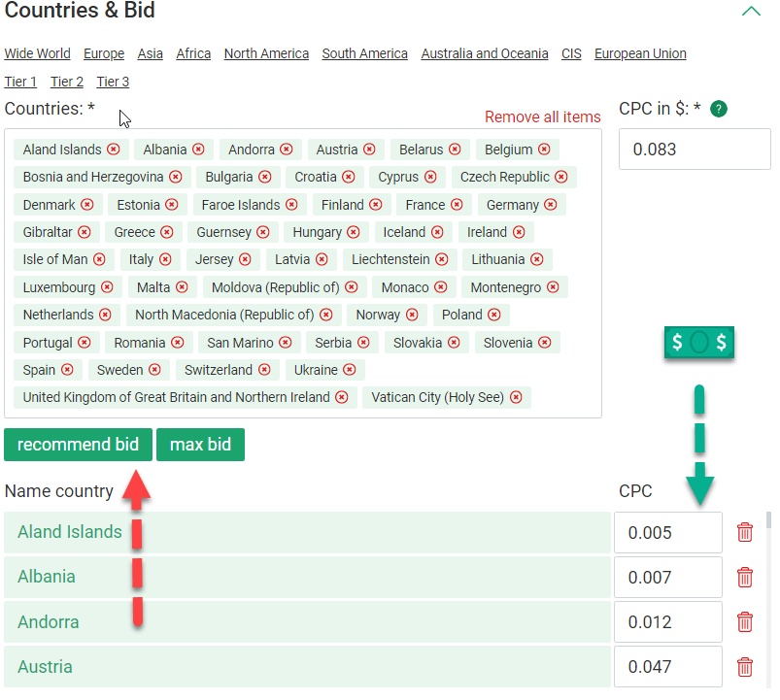This screenshot has width=780, height=700.
Task: Delete the Austria CPC row
Action: pyautogui.click(x=745, y=667)
